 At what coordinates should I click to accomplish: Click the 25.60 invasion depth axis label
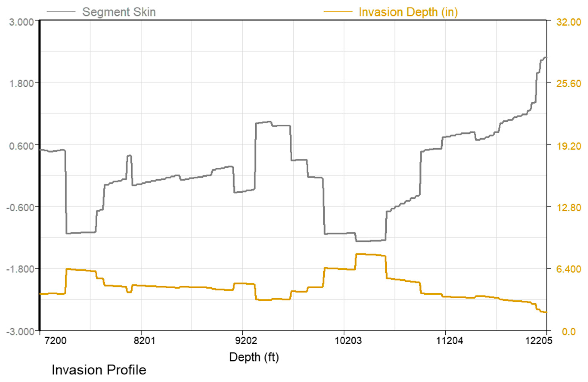click(x=568, y=84)
